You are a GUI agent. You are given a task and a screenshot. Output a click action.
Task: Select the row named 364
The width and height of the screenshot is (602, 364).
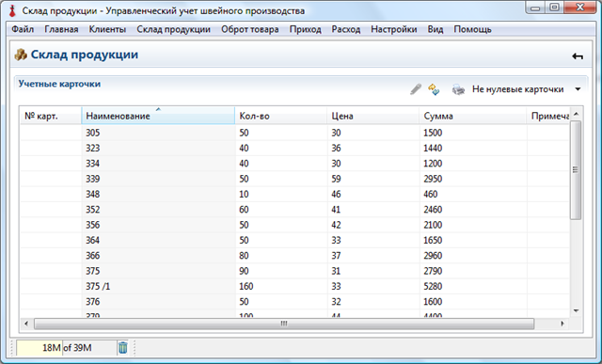point(294,241)
